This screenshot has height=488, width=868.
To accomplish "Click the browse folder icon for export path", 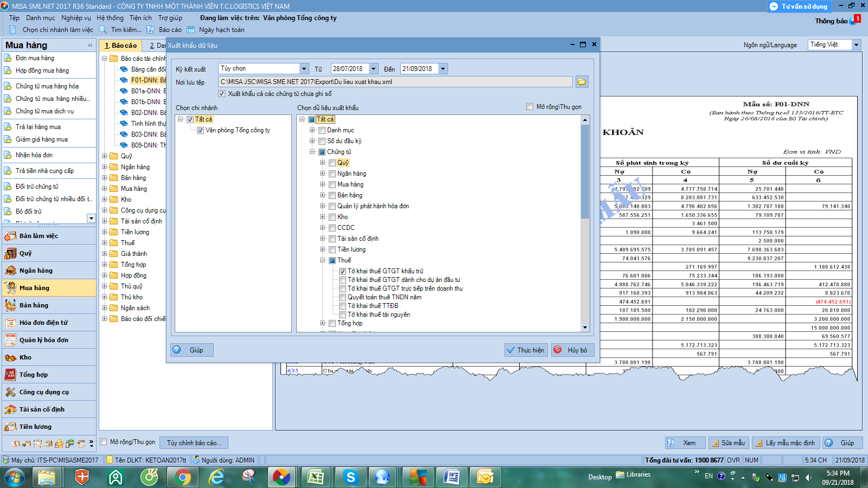I will point(582,82).
